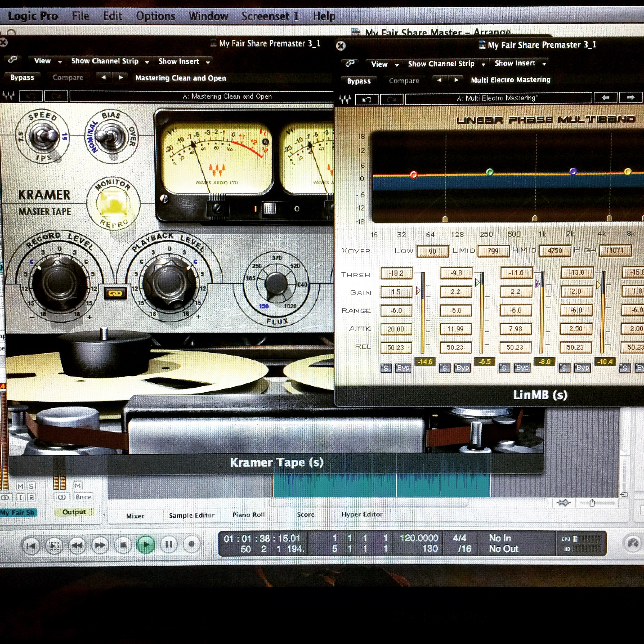This screenshot has height=644, width=644.
Task: Click the red low band marker on graph
Action: click(414, 174)
